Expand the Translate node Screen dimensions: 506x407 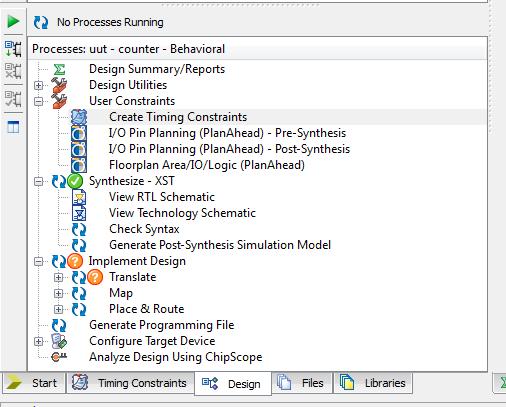58,277
